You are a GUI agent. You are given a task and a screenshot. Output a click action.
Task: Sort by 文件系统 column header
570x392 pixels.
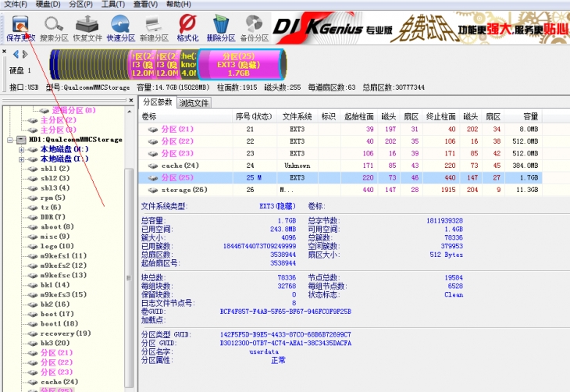coord(297,116)
